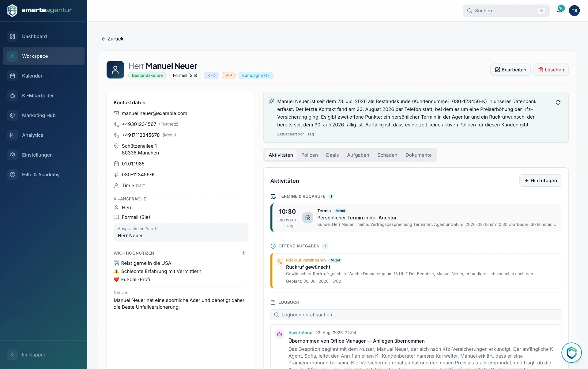Click the Agent-Anruf robot icon in Logbuch
Image resolution: width=588 pixels, height=369 pixels.
[x=280, y=334]
